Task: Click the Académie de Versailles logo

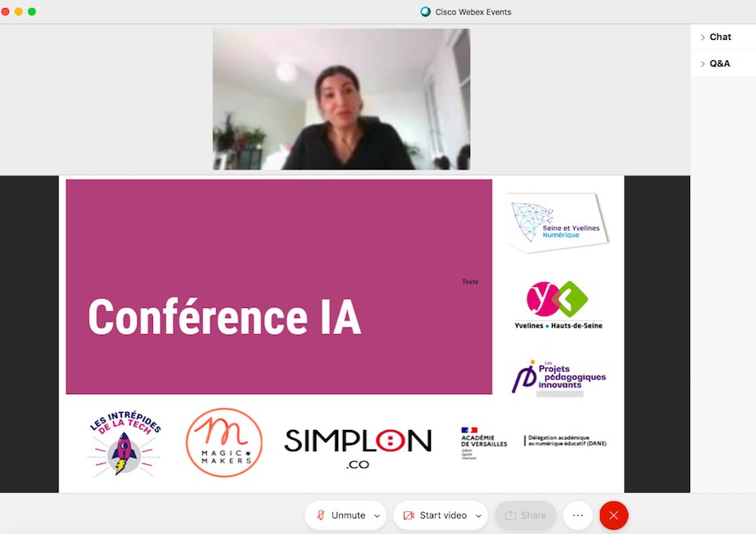Action: pyautogui.click(x=484, y=443)
